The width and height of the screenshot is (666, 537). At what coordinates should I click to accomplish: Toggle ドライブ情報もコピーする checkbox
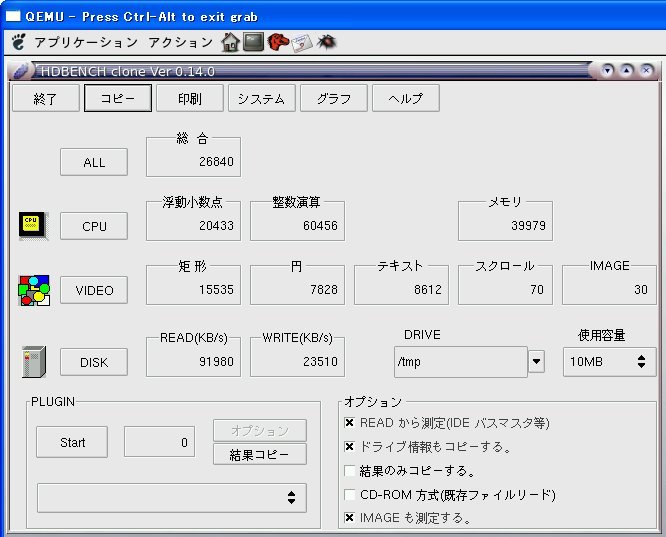tap(349, 447)
